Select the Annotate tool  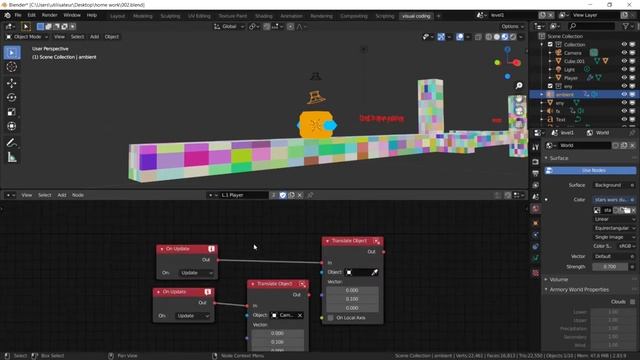pos(12,142)
